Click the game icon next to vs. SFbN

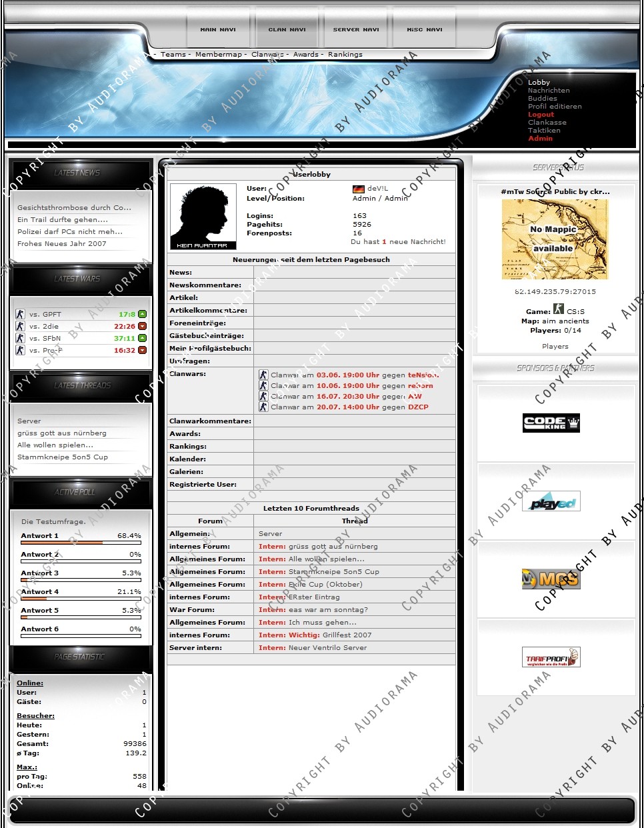(x=20, y=338)
